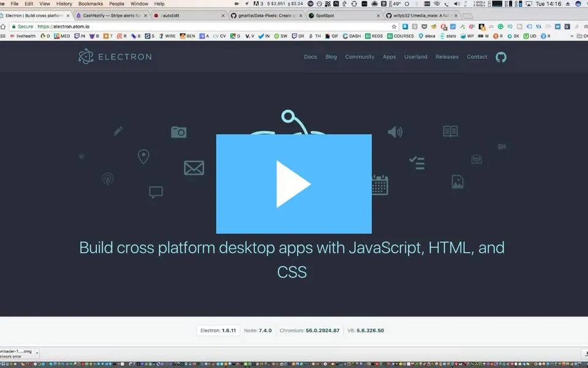Click the Node: 7.4.0 version label
Image resolution: width=588 pixels, height=368 pixels.
pos(258,331)
